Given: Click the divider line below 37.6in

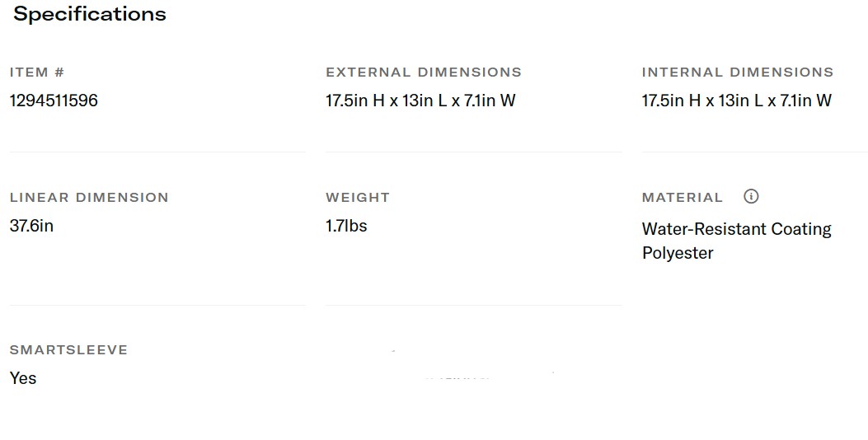Looking at the screenshot, I should [x=157, y=305].
